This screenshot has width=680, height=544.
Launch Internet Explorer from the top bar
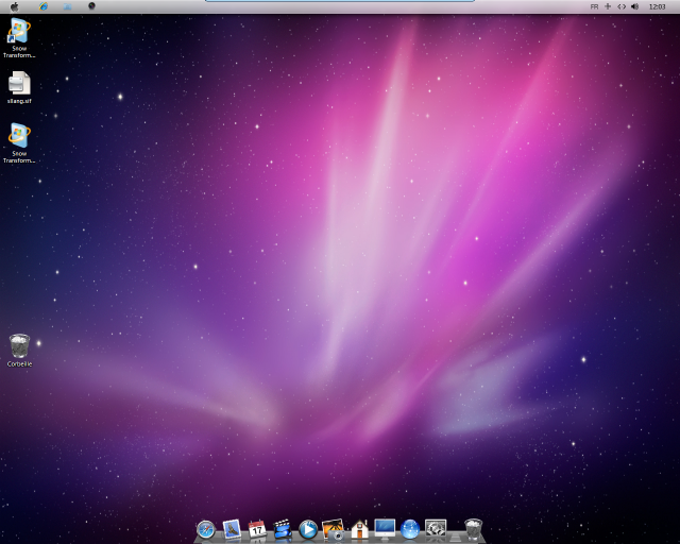[43, 6]
